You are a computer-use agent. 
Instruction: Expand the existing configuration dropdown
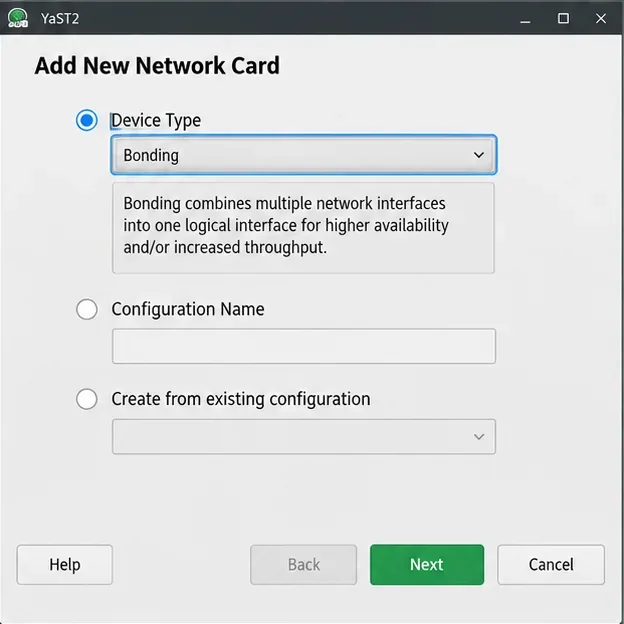click(304, 437)
